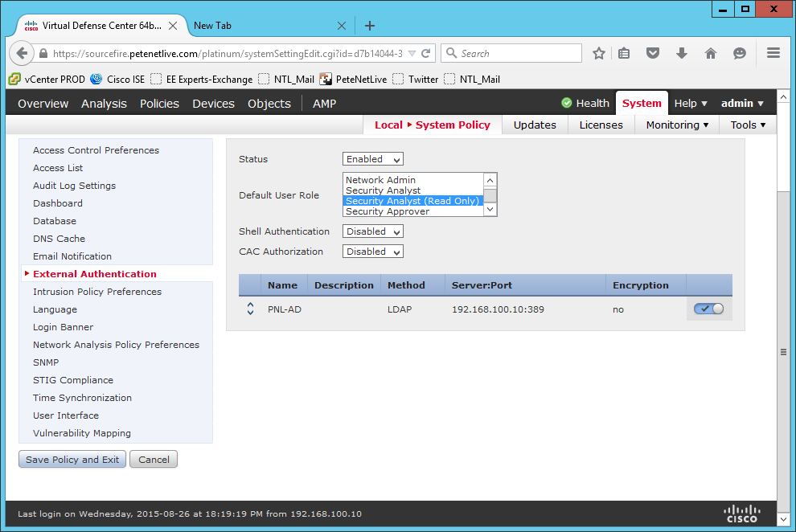Open EE Experts-Exchange bookmark

pyautogui.click(x=202, y=79)
